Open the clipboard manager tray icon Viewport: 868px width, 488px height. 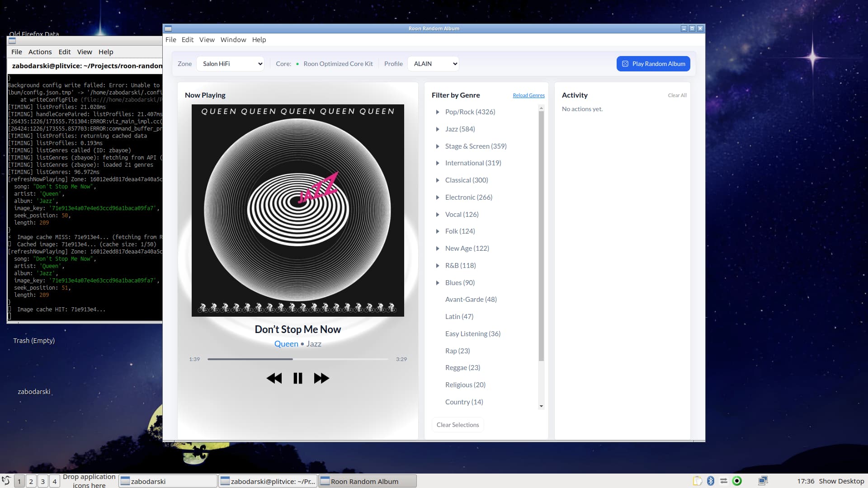pos(698,481)
